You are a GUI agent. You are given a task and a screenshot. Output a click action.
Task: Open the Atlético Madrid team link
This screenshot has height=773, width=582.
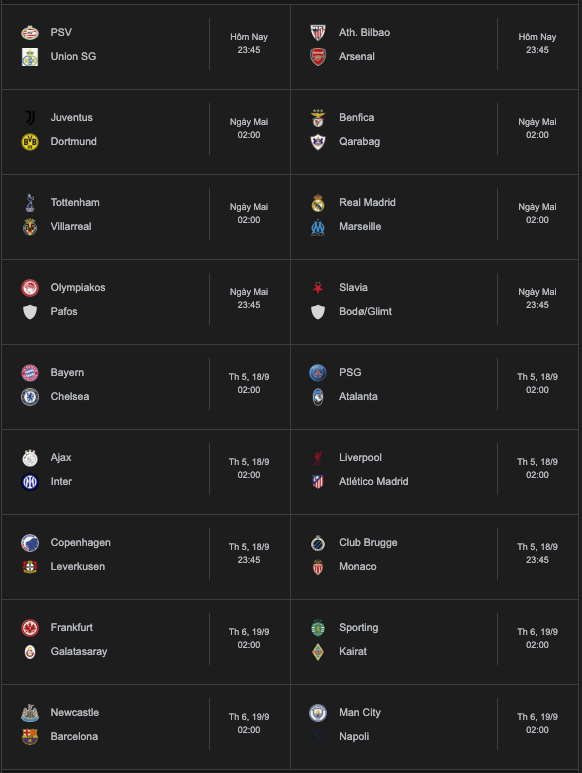point(374,482)
